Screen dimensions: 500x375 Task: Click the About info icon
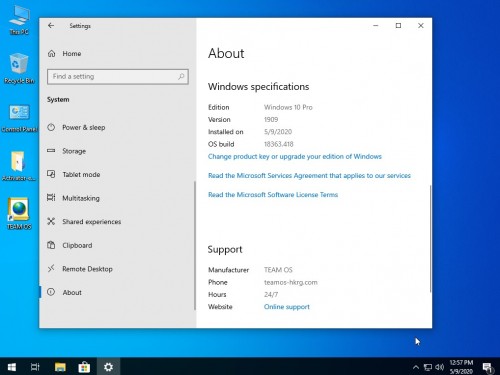point(51,292)
